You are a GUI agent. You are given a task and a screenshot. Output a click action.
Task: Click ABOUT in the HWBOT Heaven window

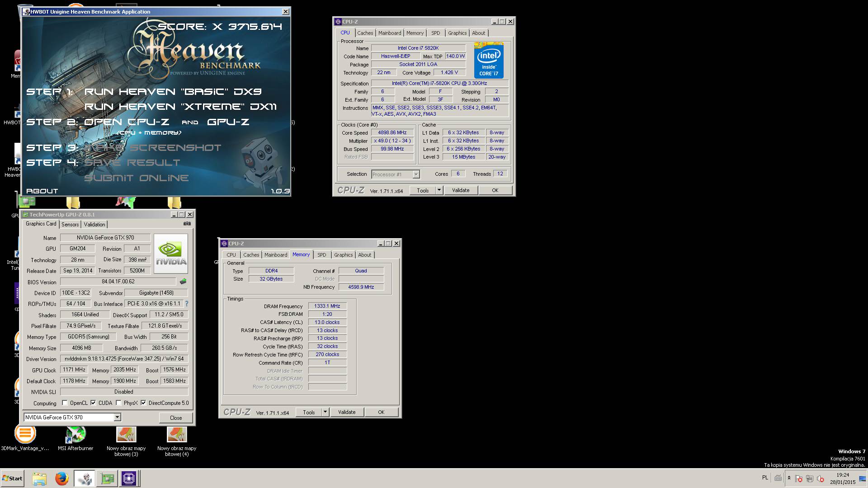point(42,191)
